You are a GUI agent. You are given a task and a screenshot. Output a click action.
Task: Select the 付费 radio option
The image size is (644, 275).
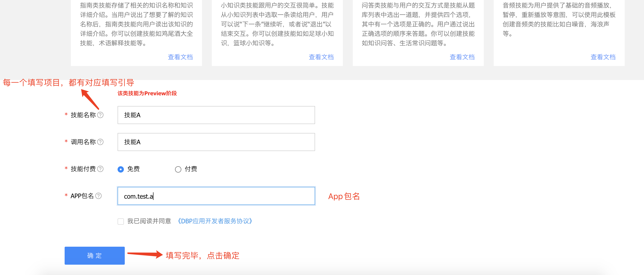click(x=178, y=169)
